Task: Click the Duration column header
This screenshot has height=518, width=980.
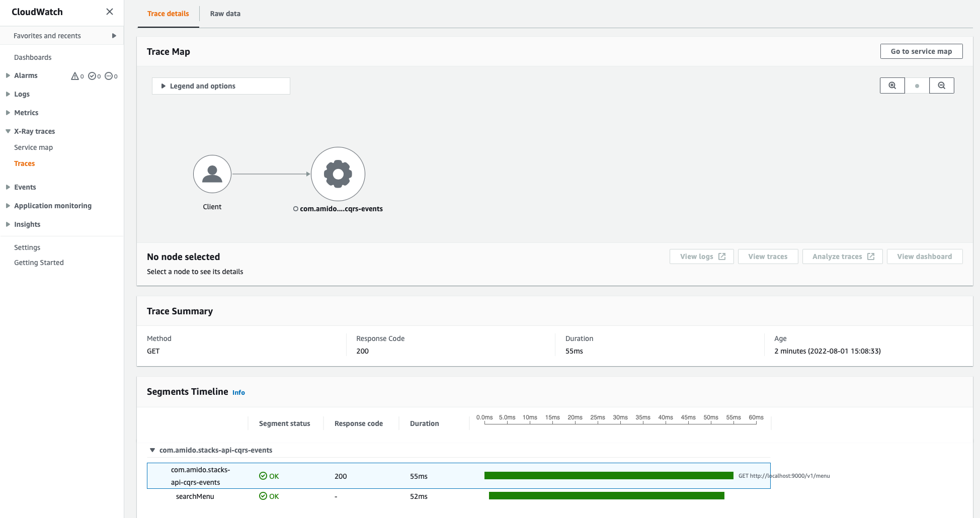Action: pyautogui.click(x=425, y=423)
